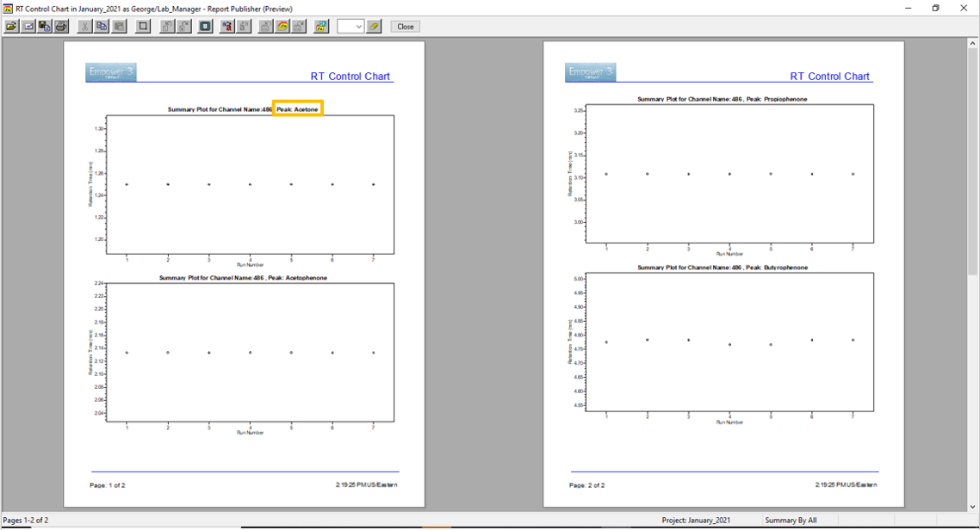Click page 2 timestamp '2:19:25 PM US/Eastern'
The image size is (980, 530).
(x=846, y=484)
